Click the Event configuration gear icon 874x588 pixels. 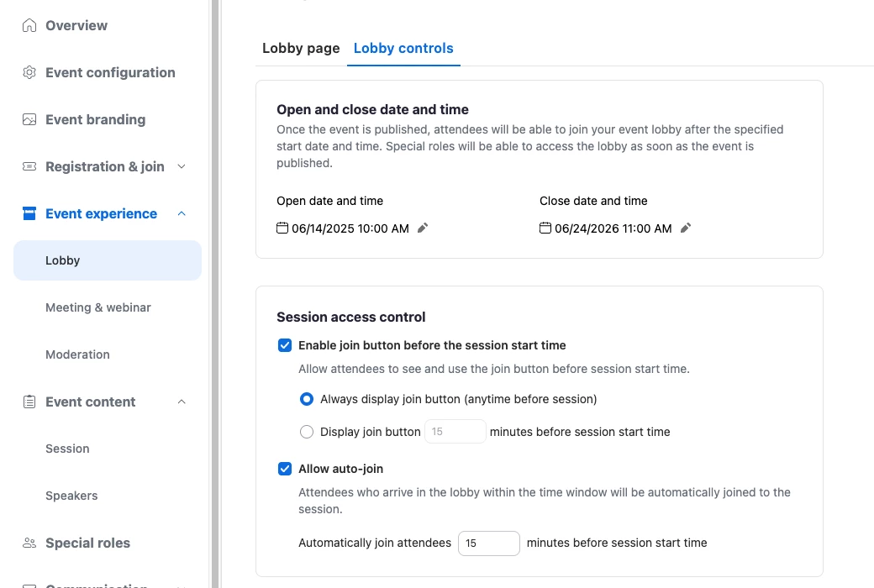(29, 72)
